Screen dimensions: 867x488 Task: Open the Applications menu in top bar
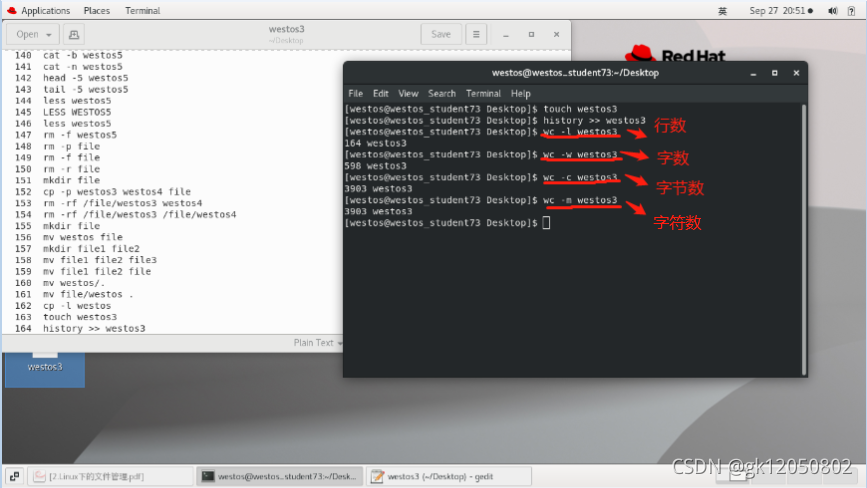coord(45,11)
